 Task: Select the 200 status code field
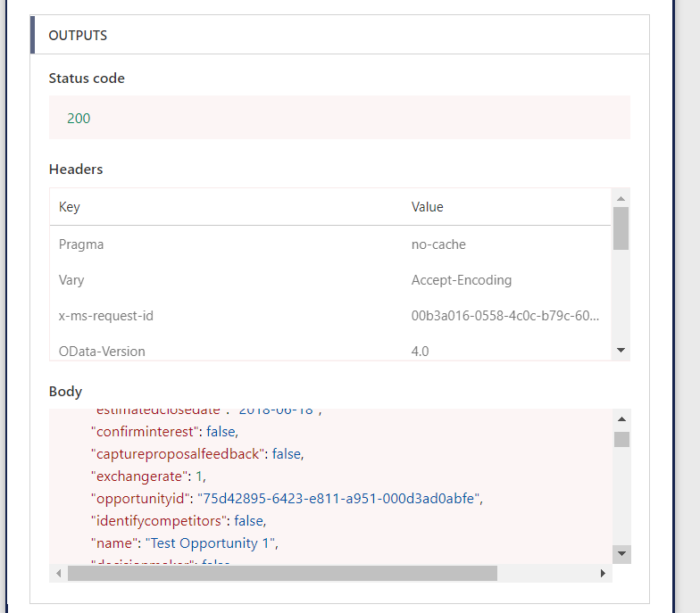point(79,119)
